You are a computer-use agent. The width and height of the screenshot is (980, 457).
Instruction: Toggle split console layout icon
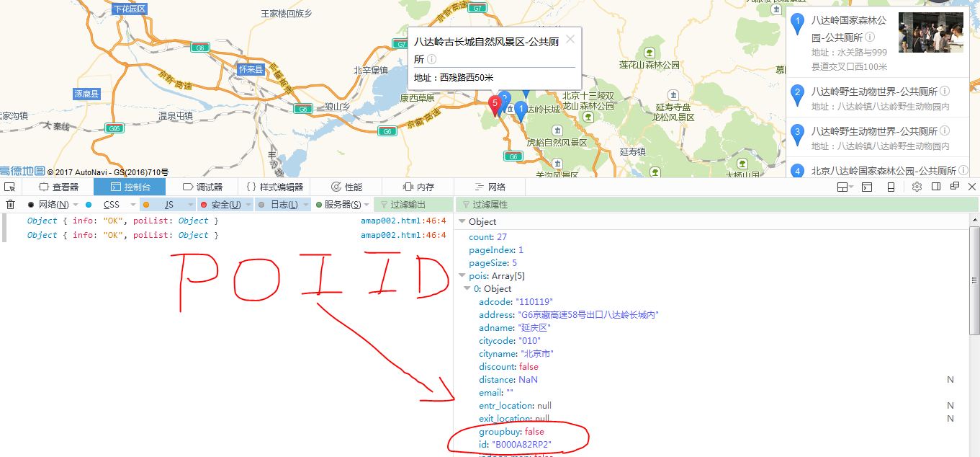coord(842,187)
